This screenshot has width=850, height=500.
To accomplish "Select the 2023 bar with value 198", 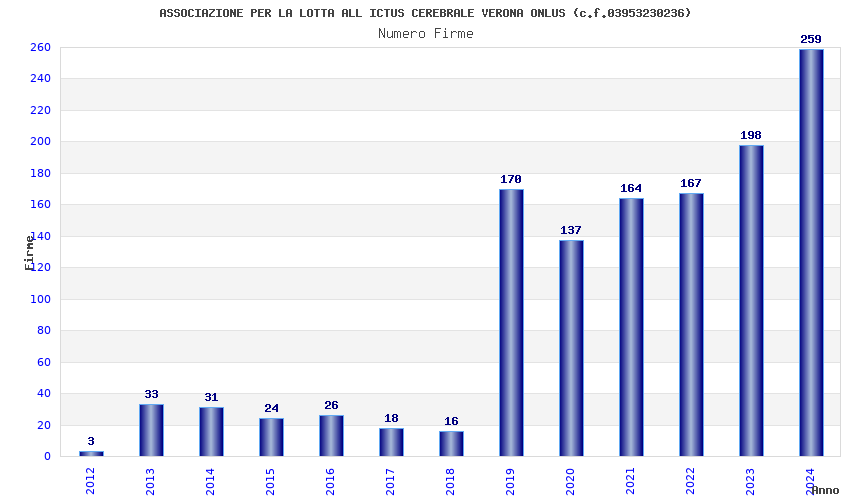I will click(751, 300).
